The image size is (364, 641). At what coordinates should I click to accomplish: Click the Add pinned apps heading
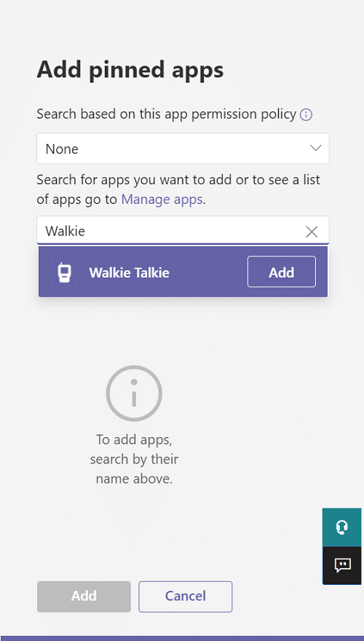[x=130, y=69]
